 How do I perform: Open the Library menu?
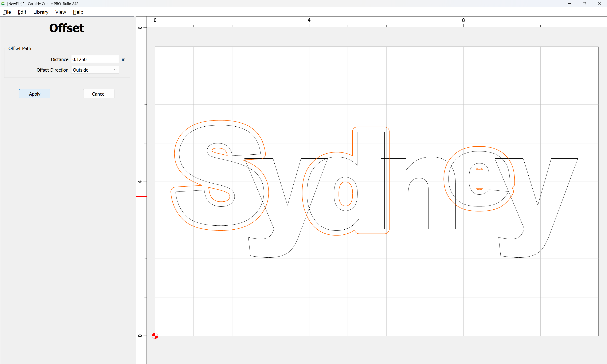[41, 12]
